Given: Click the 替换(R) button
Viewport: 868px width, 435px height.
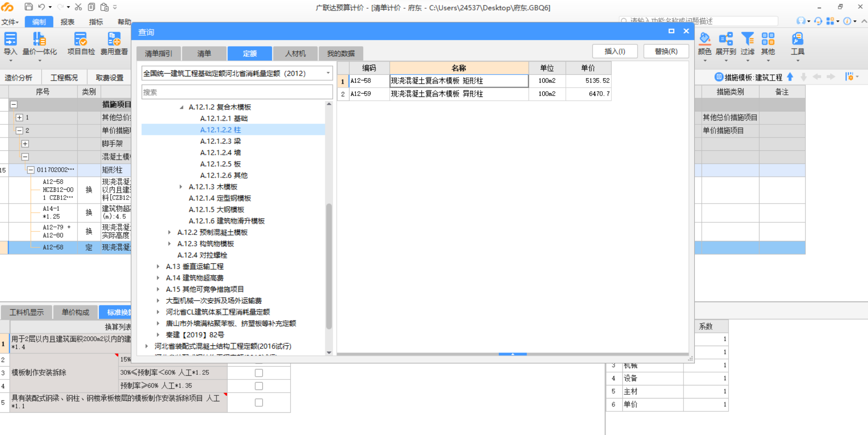Looking at the screenshot, I should pyautogui.click(x=666, y=51).
